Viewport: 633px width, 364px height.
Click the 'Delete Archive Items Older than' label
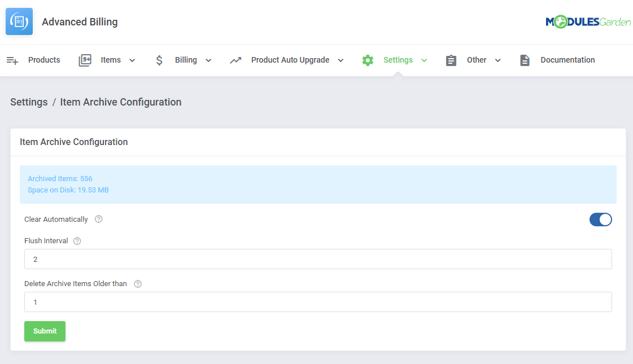tap(76, 284)
